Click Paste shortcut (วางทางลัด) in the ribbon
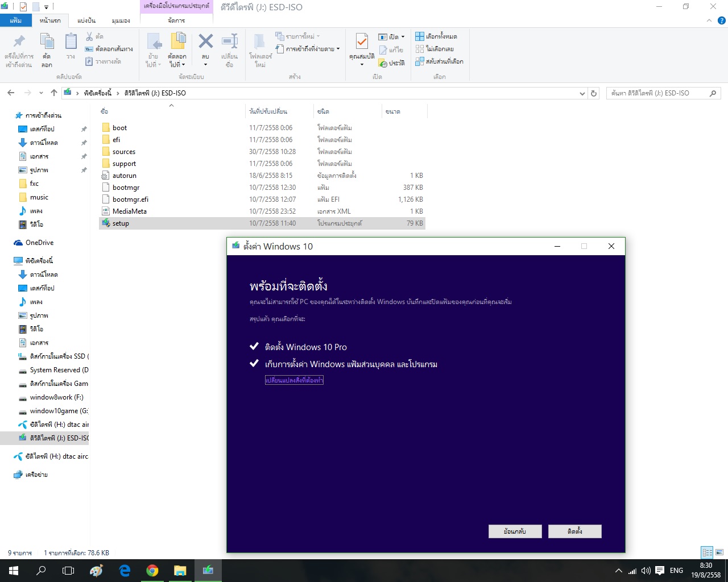 coord(103,61)
